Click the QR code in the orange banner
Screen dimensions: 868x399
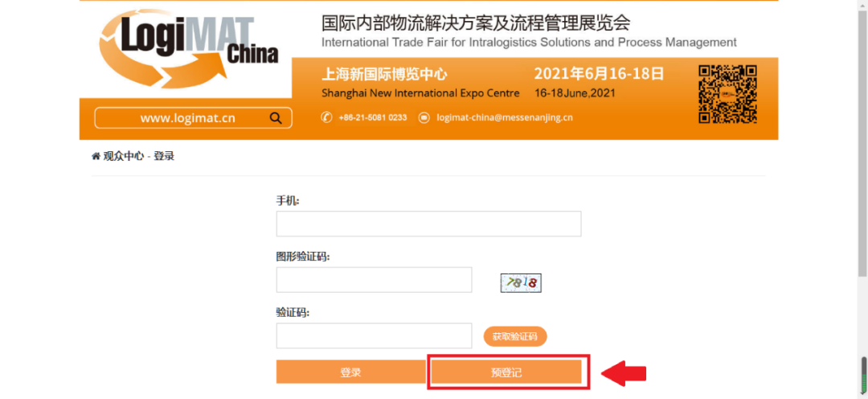(x=727, y=94)
